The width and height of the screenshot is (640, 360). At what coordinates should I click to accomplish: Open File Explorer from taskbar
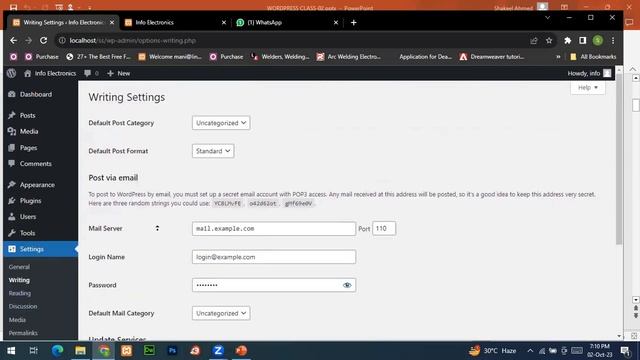tap(80, 351)
